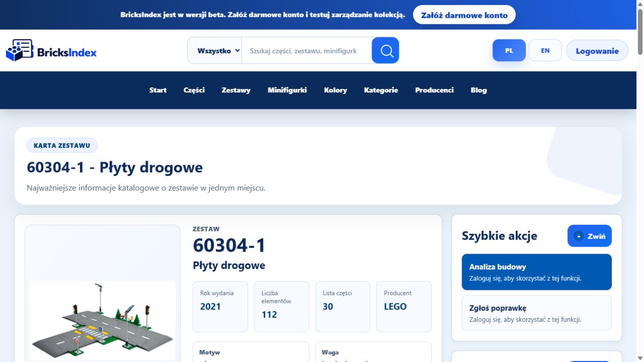Click the KARTA ZESTAWU badge
The height and width of the screenshot is (362, 644).
click(62, 145)
